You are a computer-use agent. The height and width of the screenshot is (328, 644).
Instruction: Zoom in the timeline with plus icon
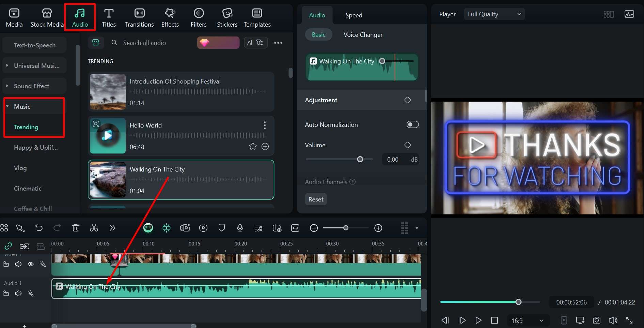[x=378, y=228]
